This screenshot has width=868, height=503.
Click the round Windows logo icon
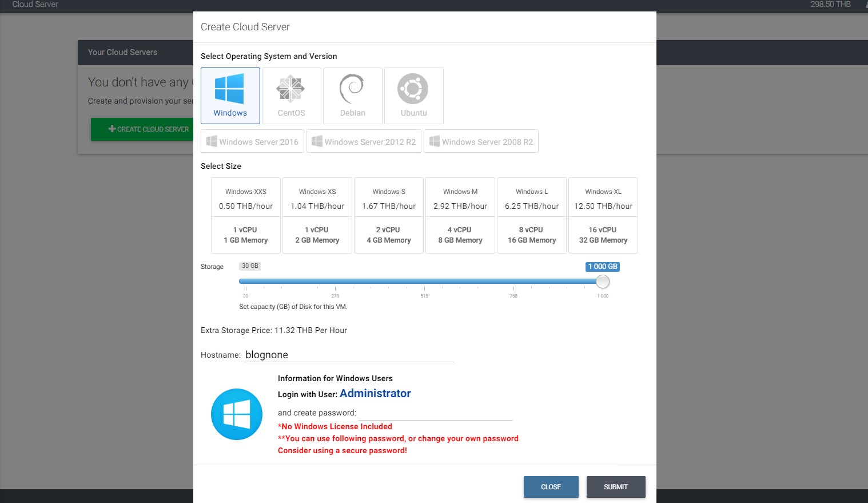pyautogui.click(x=237, y=414)
